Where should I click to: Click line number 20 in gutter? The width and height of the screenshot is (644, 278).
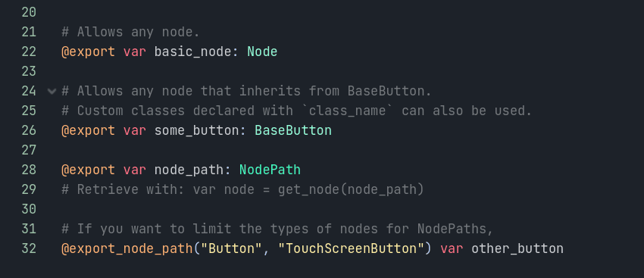[29, 12]
